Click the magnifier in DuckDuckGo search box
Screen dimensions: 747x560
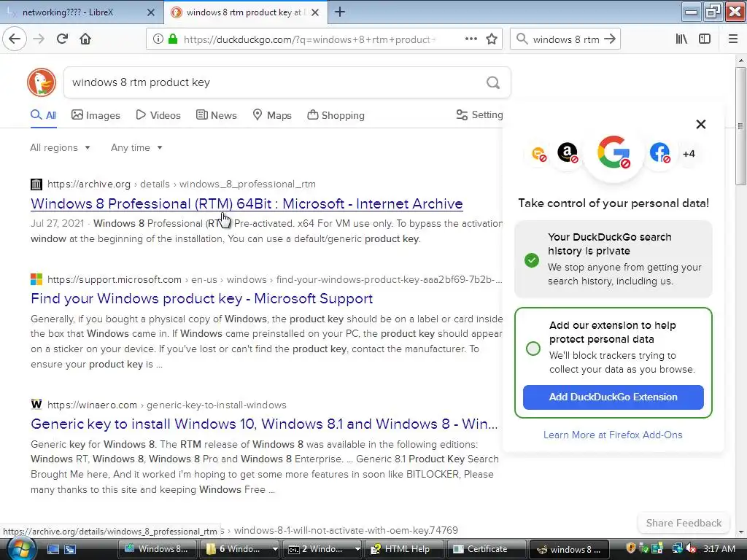click(x=493, y=83)
